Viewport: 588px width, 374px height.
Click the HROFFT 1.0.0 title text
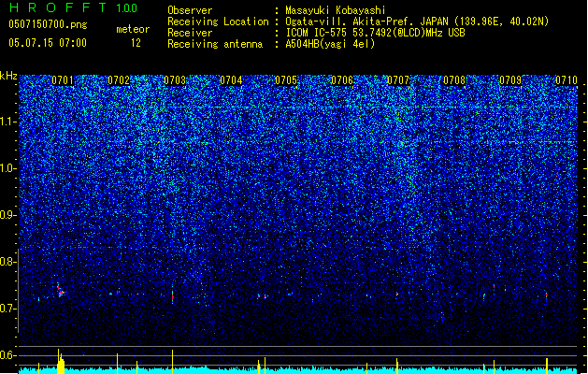pyautogui.click(x=74, y=7)
